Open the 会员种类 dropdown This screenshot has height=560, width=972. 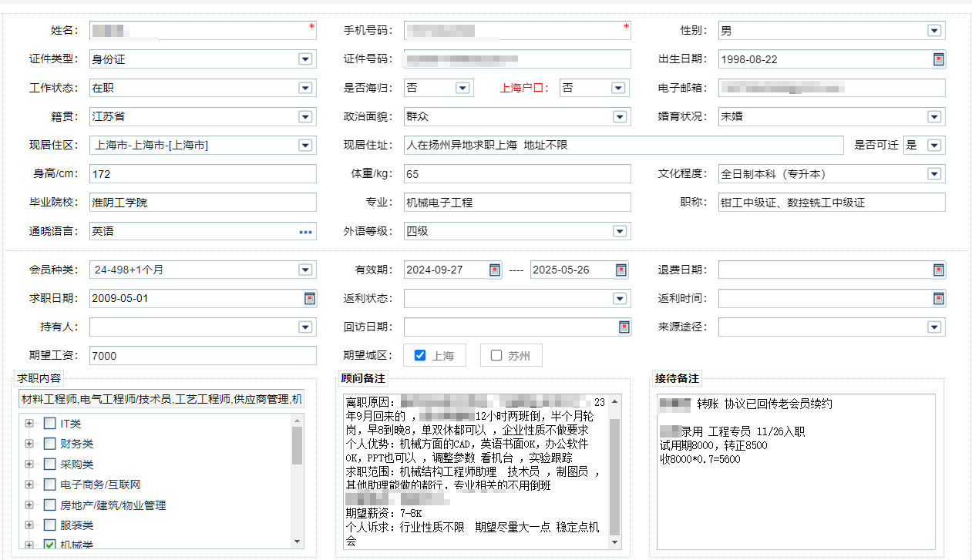pyautogui.click(x=305, y=270)
